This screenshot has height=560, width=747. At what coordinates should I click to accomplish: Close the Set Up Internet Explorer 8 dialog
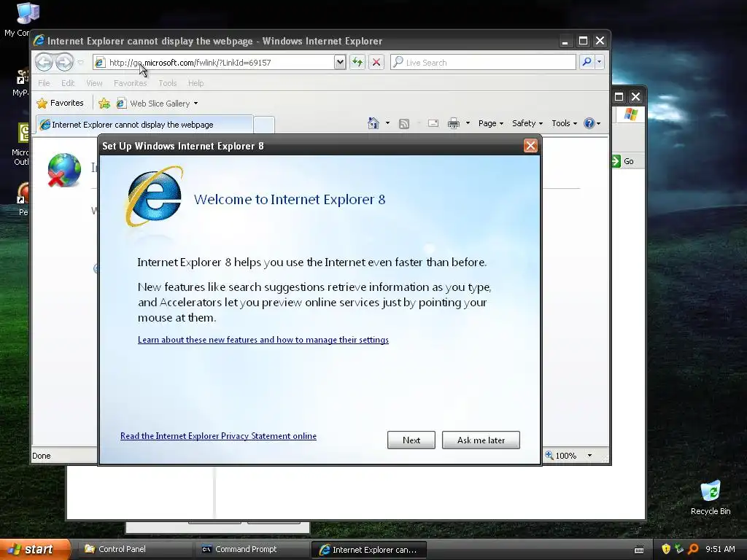tap(530, 146)
